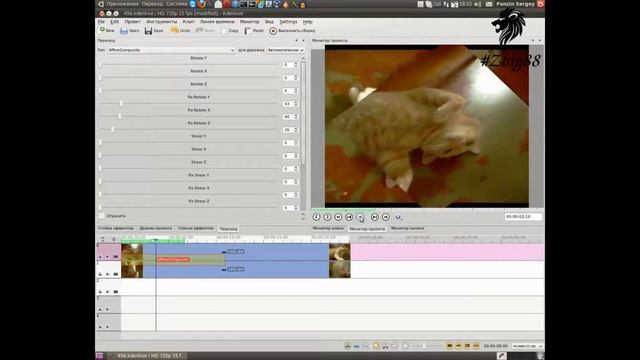Image resolution: width=640 pixels, height=360 pixels.
Task: Click the Undo toolbar icon
Action: pos(174,30)
